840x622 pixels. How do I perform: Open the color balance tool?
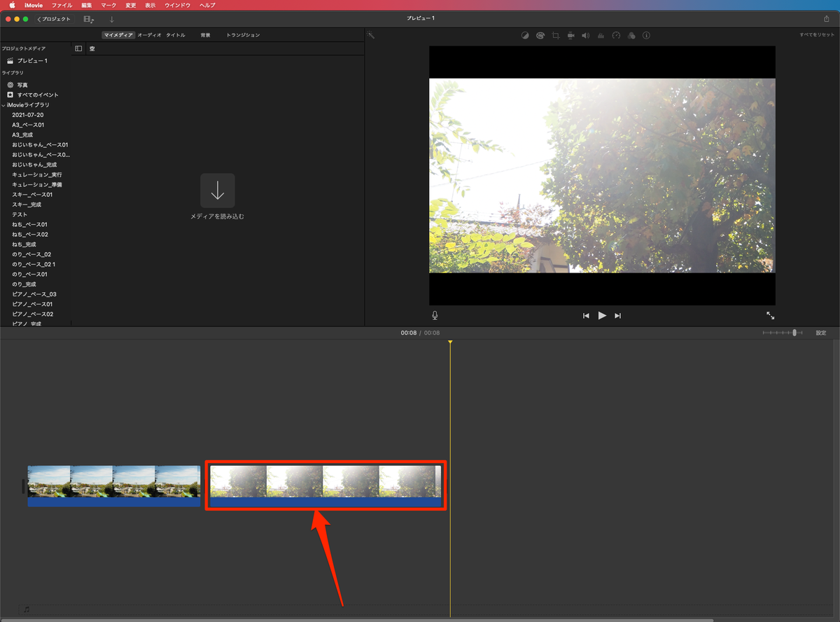525,35
